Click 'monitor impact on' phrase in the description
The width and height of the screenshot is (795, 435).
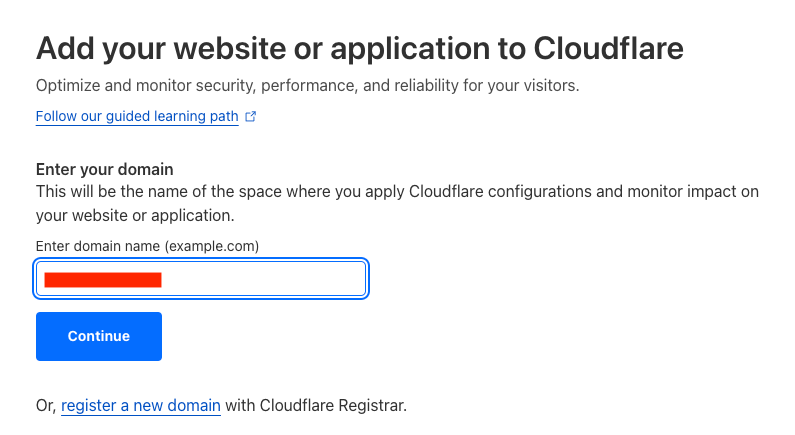tap(693, 192)
